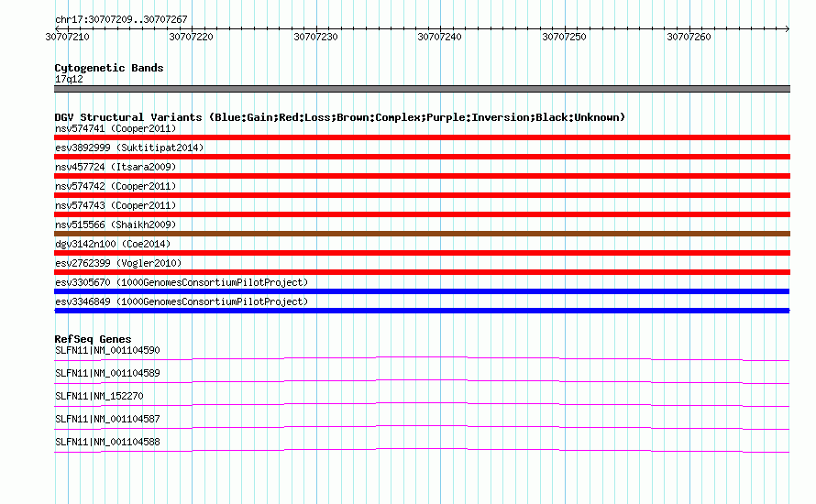Click the magenta line for NM_001104587
816x504 pixels.
(422, 427)
